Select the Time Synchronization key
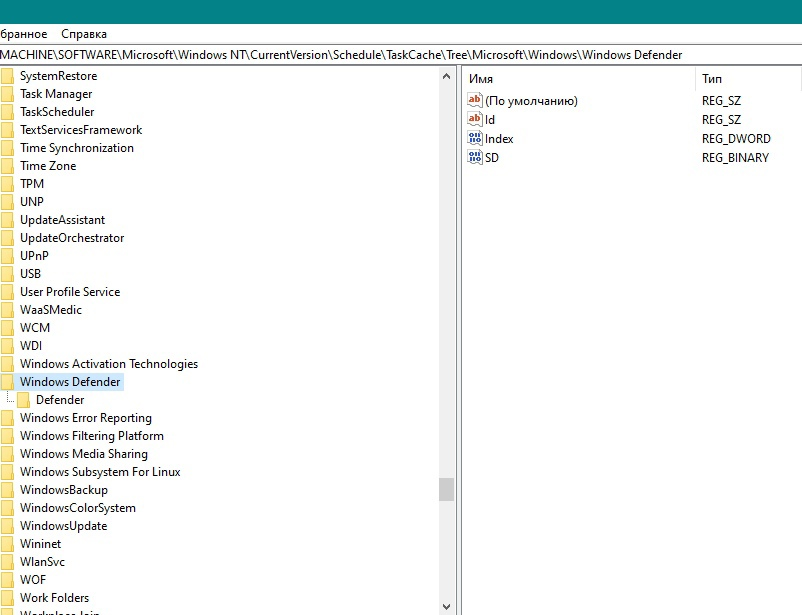 click(77, 148)
